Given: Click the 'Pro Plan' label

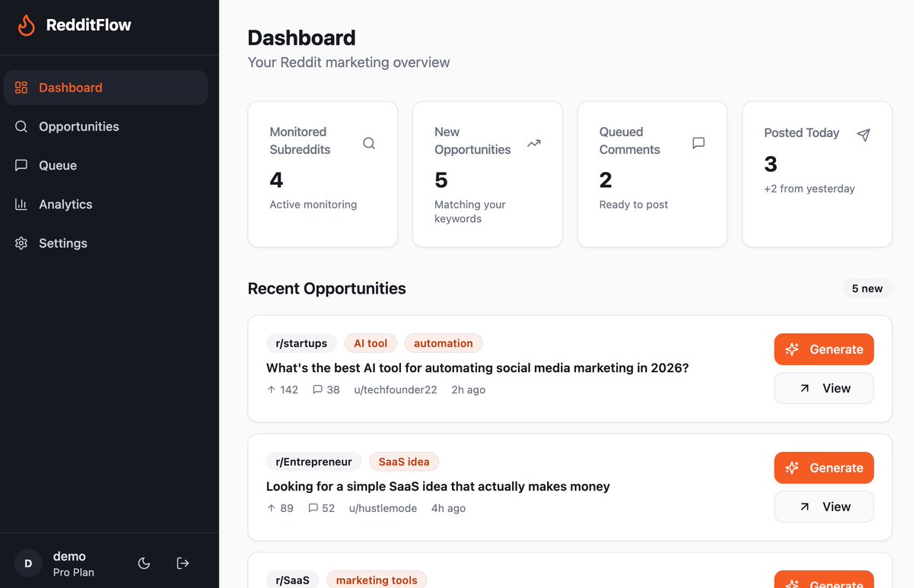Looking at the screenshot, I should pyautogui.click(x=73, y=572).
